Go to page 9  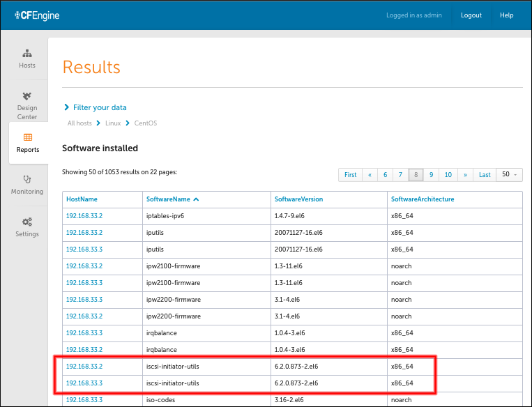(431, 175)
